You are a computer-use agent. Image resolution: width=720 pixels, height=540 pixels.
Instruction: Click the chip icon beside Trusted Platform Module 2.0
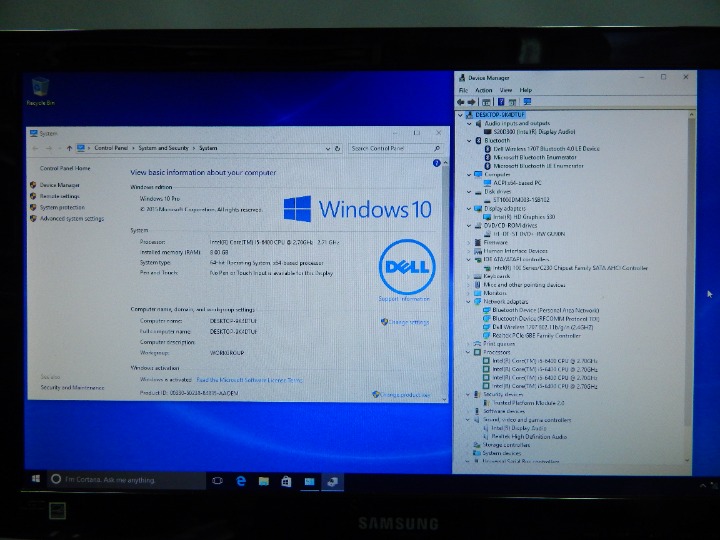[487, 403]
